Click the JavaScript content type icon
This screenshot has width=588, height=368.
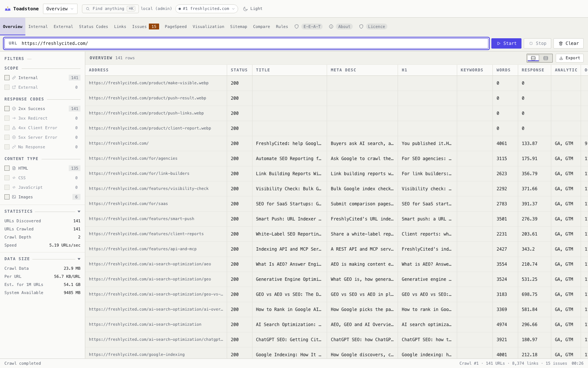pos(14,187)
